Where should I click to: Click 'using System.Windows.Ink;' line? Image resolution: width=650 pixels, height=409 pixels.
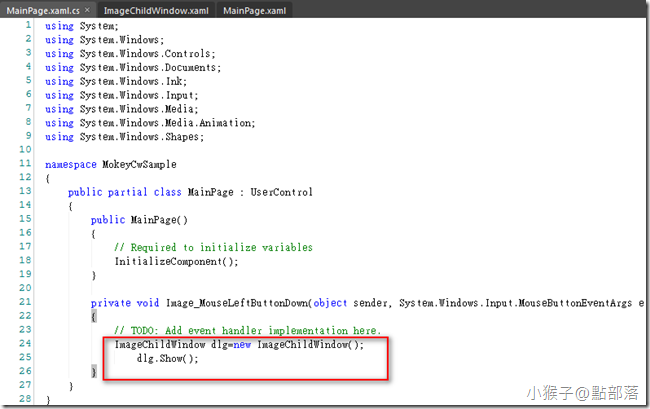coord(116,82)
